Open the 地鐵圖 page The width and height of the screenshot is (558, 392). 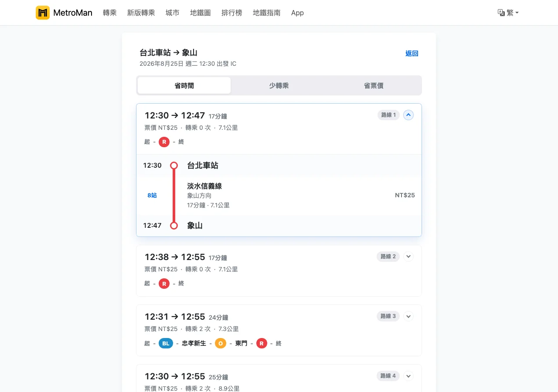click(x=201, y=13)
